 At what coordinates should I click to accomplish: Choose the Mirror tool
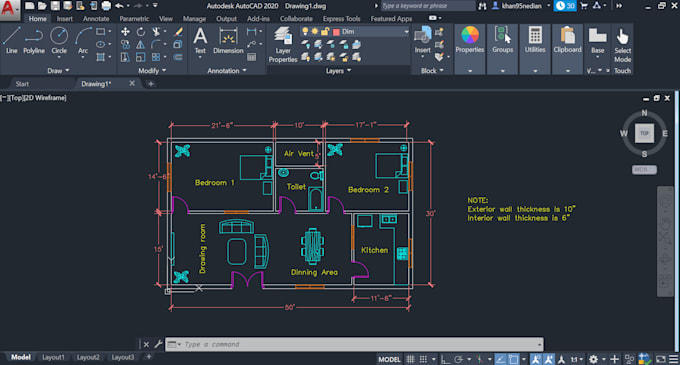141,44
